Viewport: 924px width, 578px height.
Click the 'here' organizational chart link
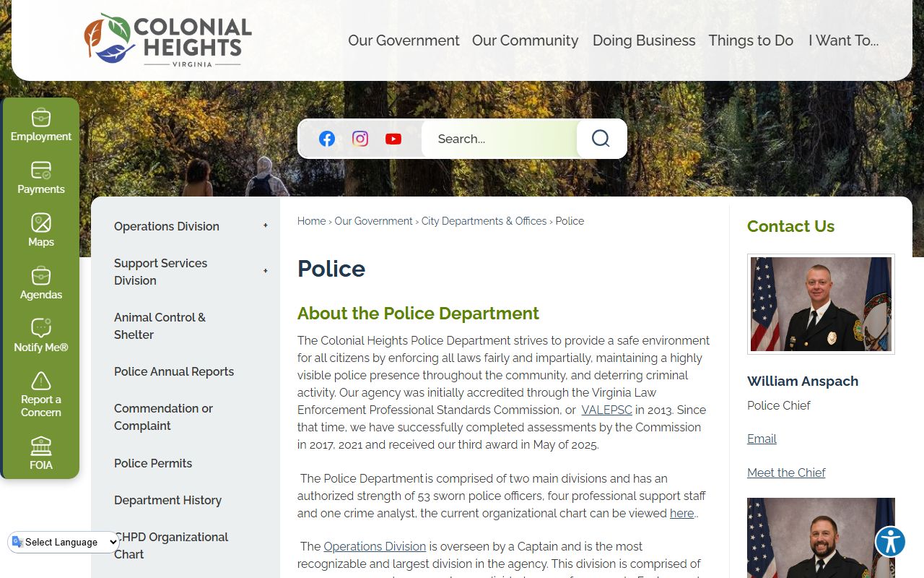point(681,513)
